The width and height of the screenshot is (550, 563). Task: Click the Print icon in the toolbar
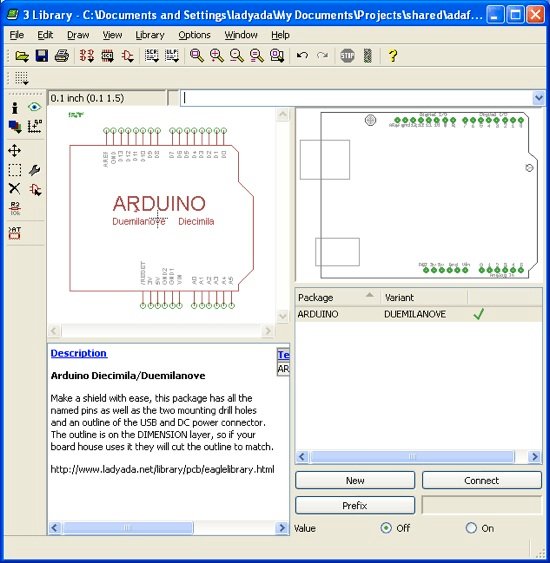[62, 56]
